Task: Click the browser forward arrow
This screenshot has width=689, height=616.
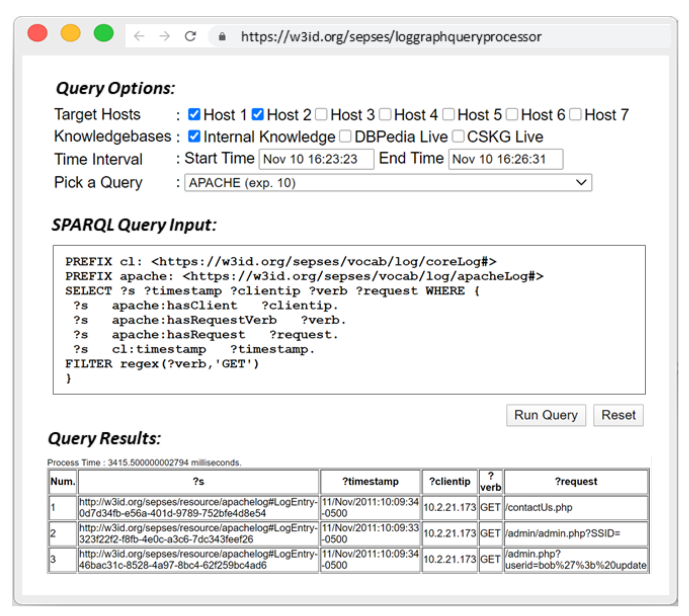Action: (x=164, y=36)
